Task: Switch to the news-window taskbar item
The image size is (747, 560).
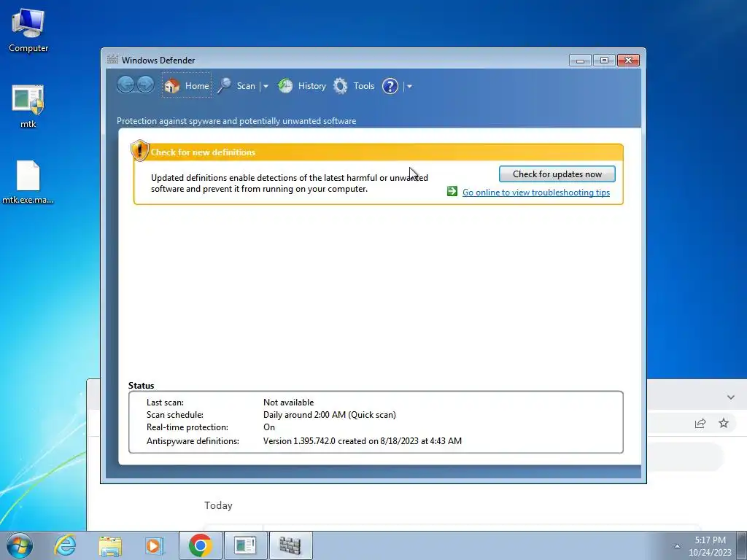Action: [x=245, y=545]
